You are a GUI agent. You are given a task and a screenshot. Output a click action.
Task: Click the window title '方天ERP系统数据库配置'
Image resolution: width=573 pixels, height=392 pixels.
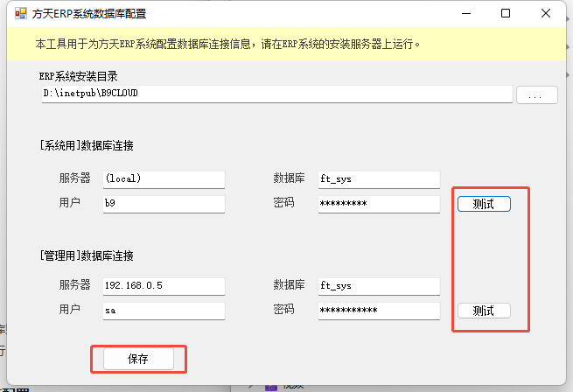[89, 14]
